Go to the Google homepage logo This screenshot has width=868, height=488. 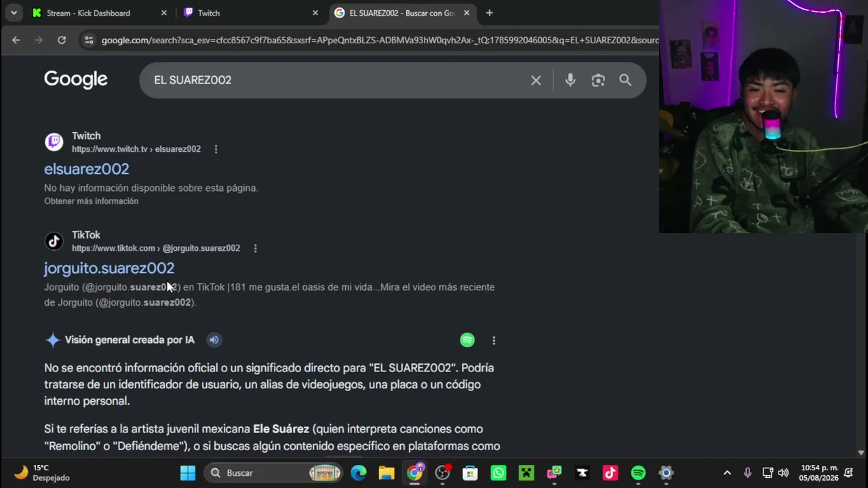coord(76,80)
